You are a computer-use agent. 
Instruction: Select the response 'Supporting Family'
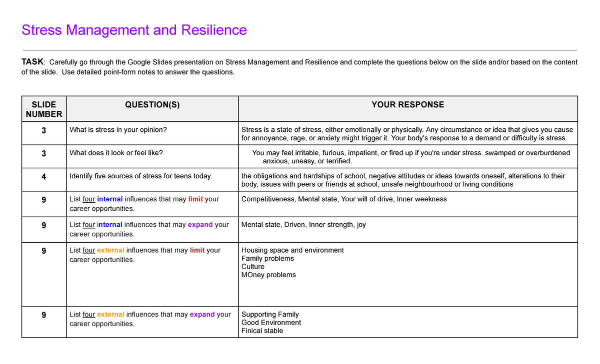[x=270, y=314]
